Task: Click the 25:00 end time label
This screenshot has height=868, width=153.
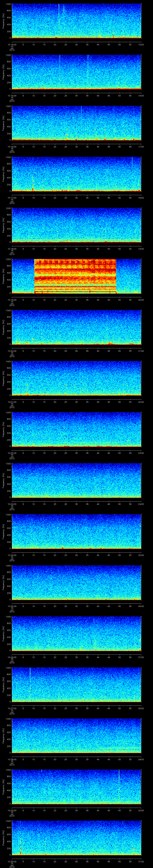Action: pyautogui.click(x=141, y=555)
